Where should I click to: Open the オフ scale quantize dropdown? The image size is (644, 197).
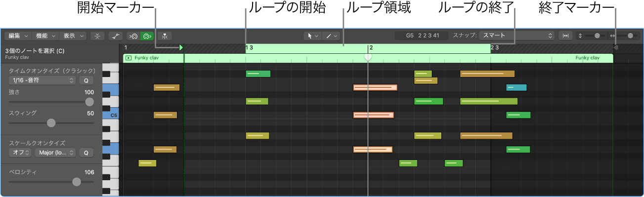pyautogui.click(x=20, y=153)
